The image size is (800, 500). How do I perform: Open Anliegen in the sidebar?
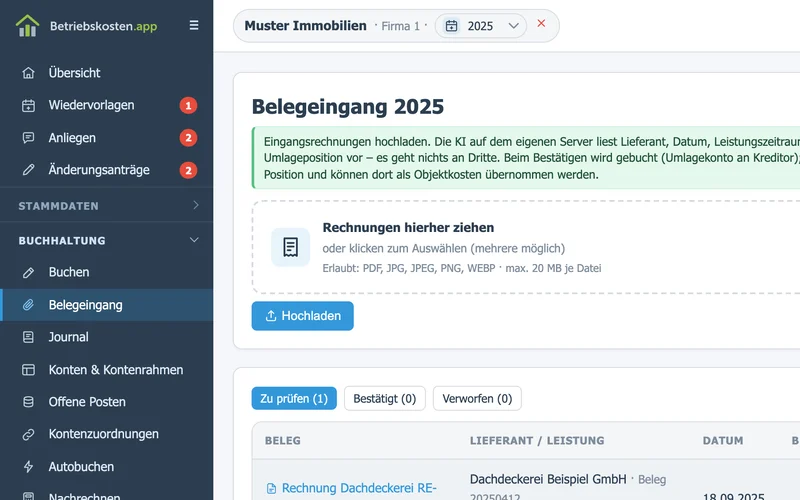point(72,138)
